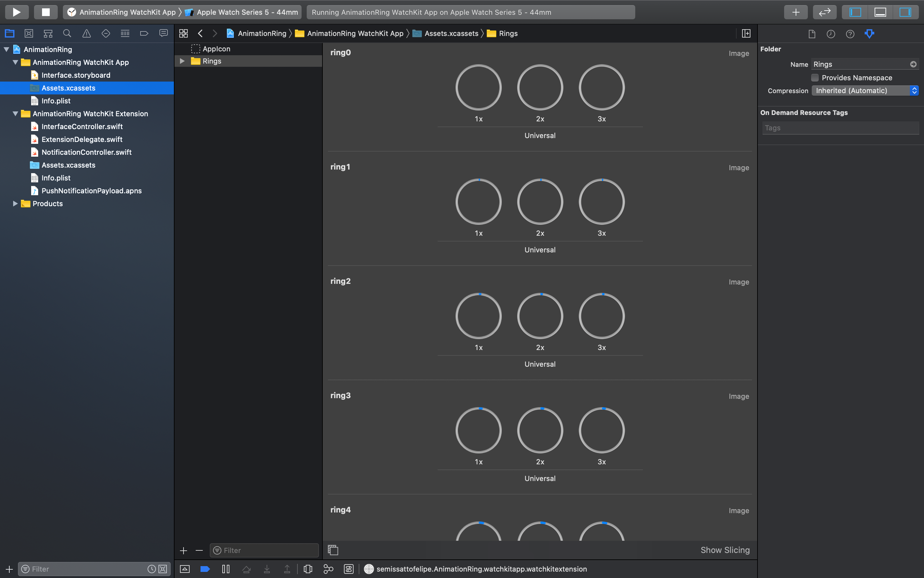Viewport: 924px width, 578px height.
Task: Toggle recent files filter clock icon
Action: 151,569
